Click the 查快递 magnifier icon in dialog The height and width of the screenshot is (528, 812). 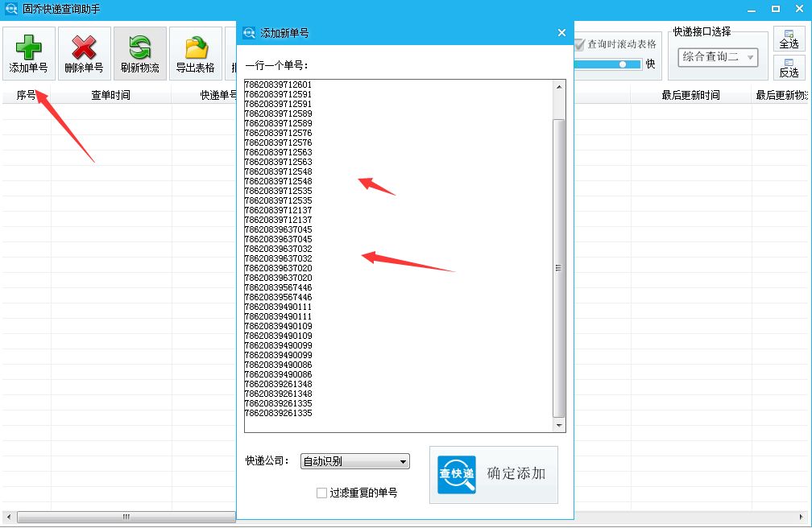point(456,474)
